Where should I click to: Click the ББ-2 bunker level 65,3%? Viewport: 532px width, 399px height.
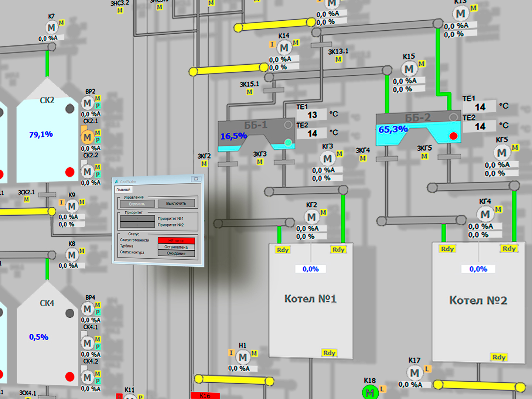[393, 129]
